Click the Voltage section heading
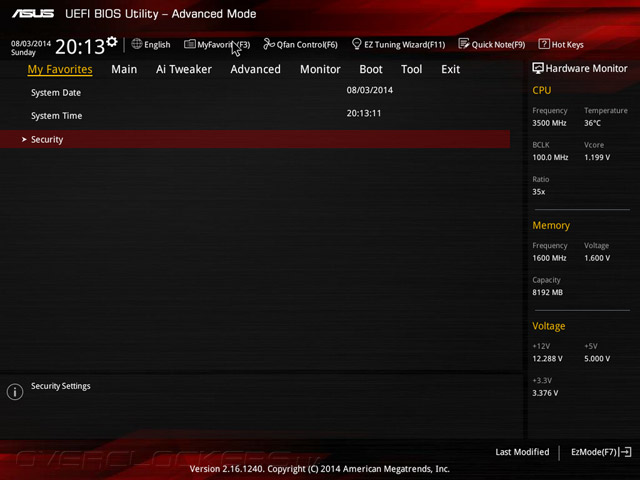The height and width of the screenshot is (480, 640). point(549,326)
